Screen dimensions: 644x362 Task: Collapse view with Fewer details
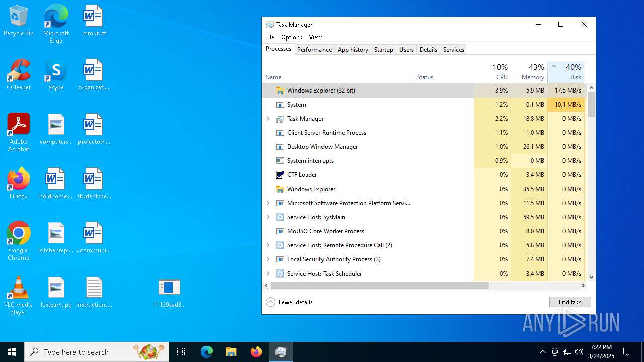pyautogui.click(x=289, y=302)
